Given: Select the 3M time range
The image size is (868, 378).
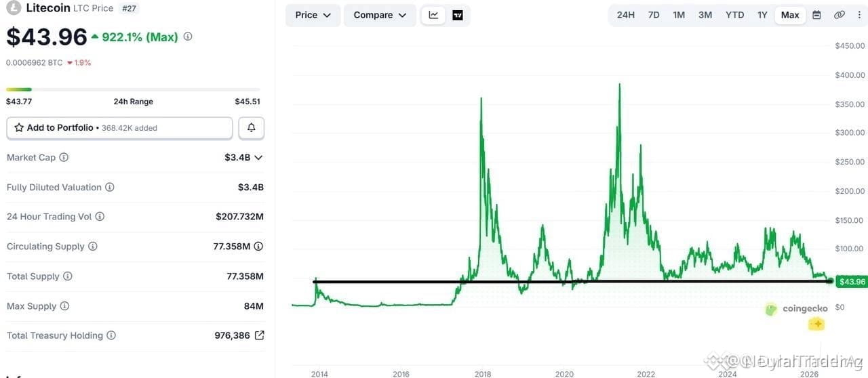Looking at the screenshot, I should 705,15.
